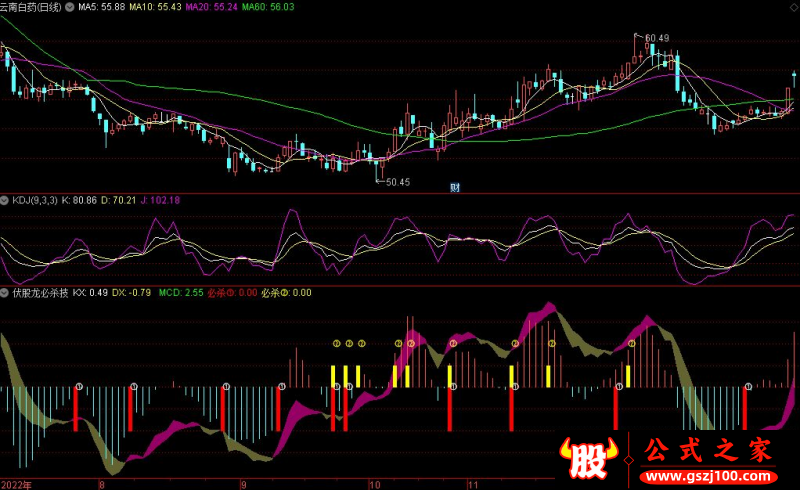Open the 财 financial info marker
The height and width of the screenshot is (490, 800).
455,187
